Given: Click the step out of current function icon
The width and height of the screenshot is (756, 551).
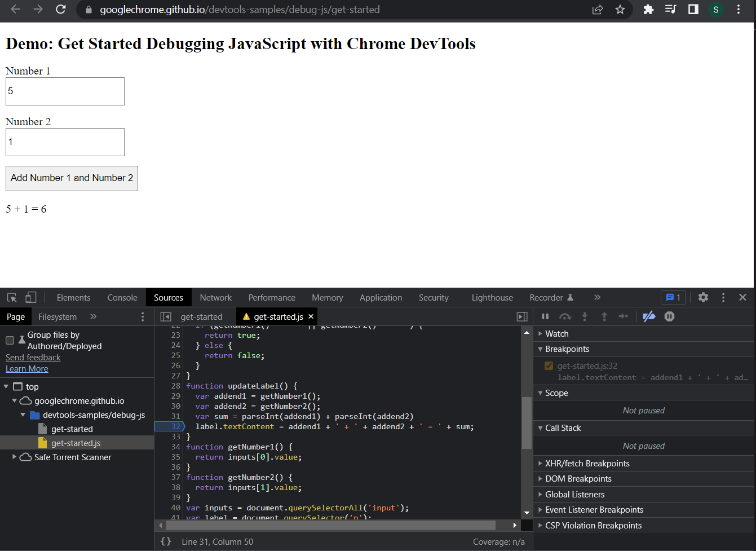Looking at the screenshot, I should 604,316.
